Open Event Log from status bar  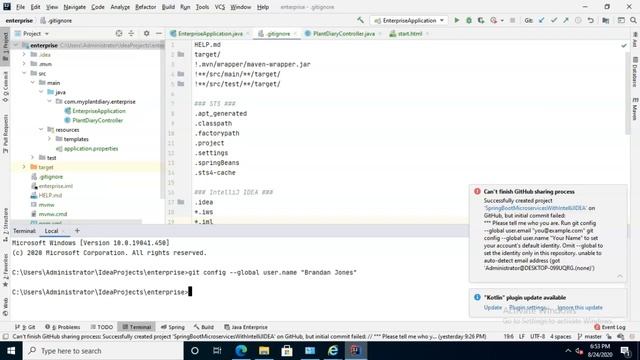(x=610, y=327)
